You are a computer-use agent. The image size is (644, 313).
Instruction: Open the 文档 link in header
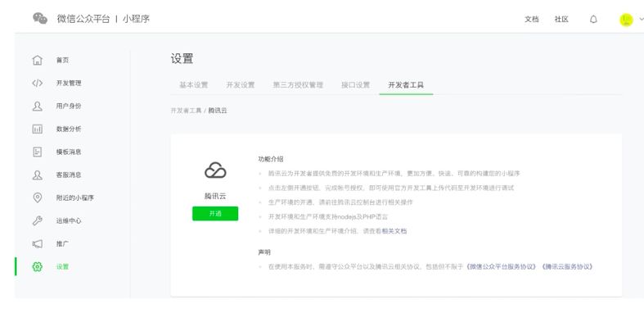[x=531, y=20]
